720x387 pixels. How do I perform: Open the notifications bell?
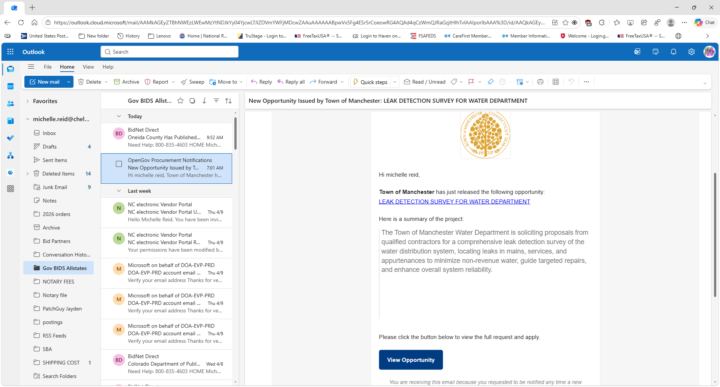673,52
